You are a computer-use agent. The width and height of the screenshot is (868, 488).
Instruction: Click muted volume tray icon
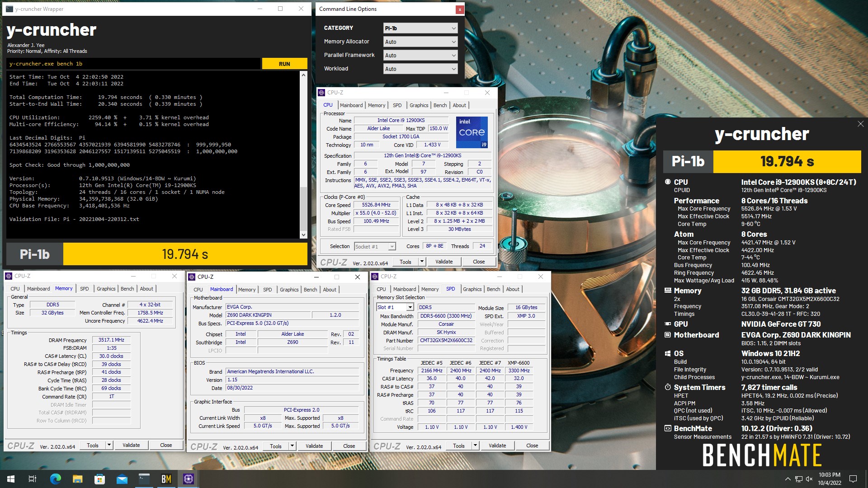(809, 479)
